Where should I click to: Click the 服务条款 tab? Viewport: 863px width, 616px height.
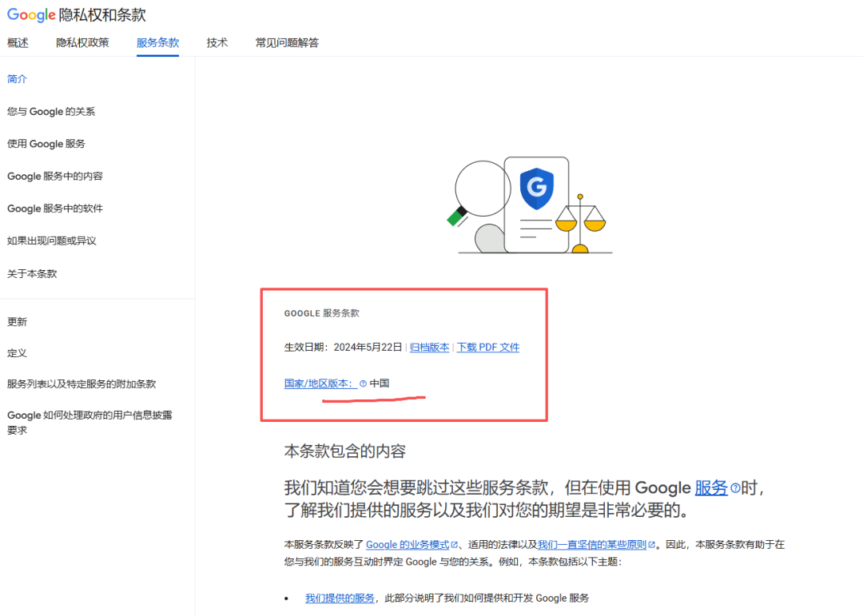click(157, 42)
